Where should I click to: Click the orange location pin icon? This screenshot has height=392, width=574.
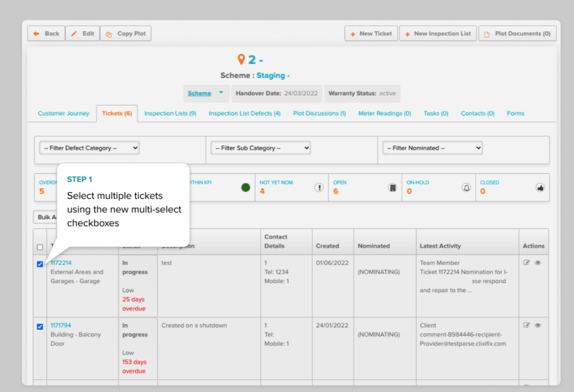242,59
